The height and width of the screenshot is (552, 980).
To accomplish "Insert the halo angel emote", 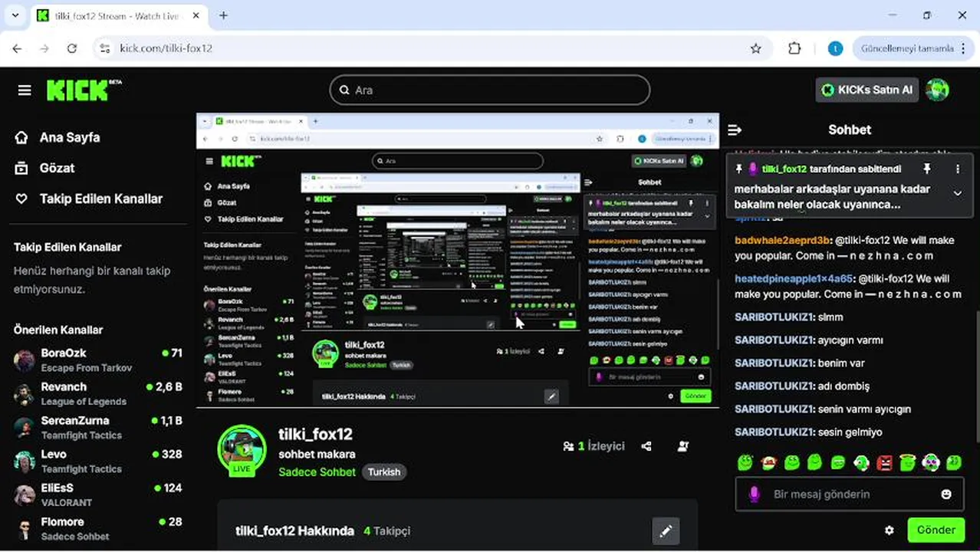I will pyautogui.click(x=908, y=462).
